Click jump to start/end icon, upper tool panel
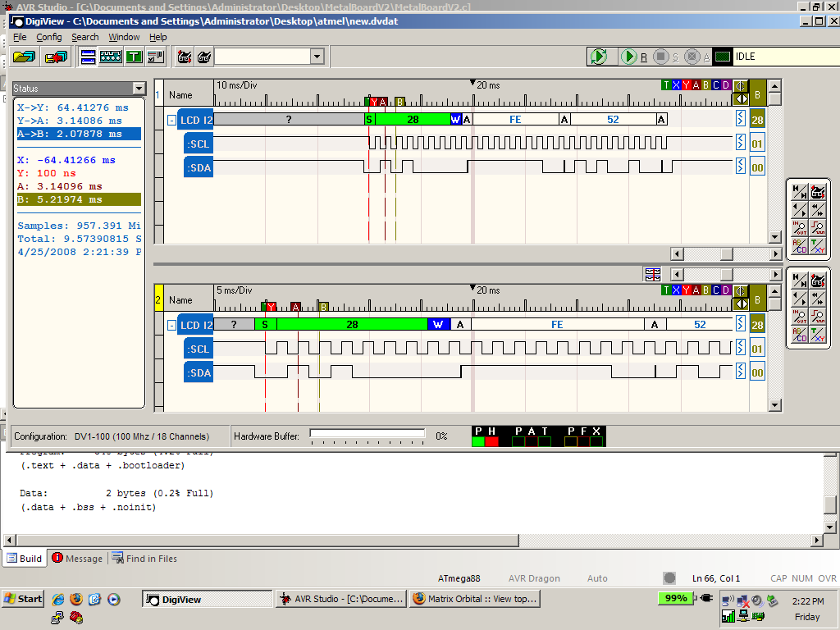The height and width of the screenshot is (630, 840). click(x=799, y=192)
